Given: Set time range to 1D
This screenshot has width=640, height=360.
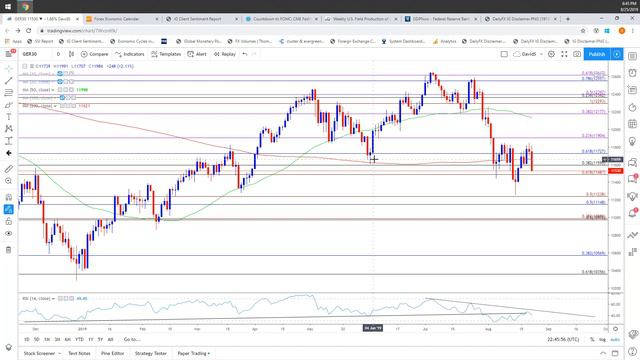Looking at the screenshot, I should click(27, 339).
